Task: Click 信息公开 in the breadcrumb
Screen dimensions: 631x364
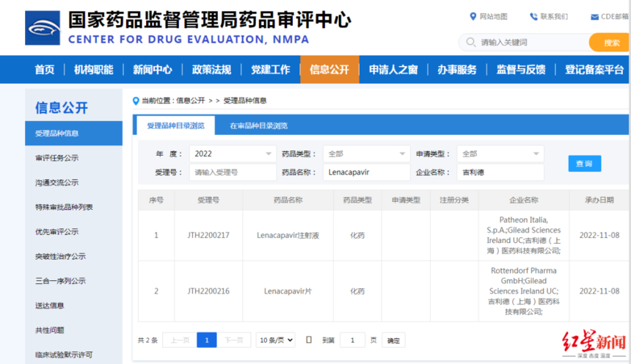Action: coord(191,101)
